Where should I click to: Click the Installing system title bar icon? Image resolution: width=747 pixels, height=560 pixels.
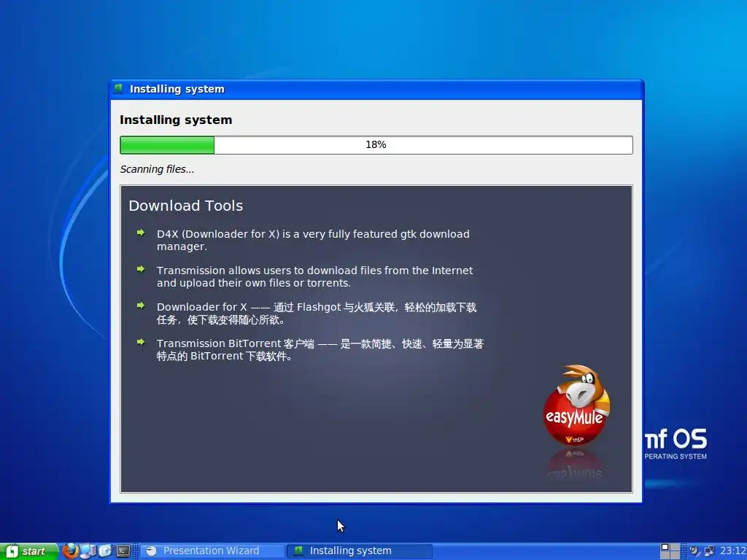tap(118, 88)
